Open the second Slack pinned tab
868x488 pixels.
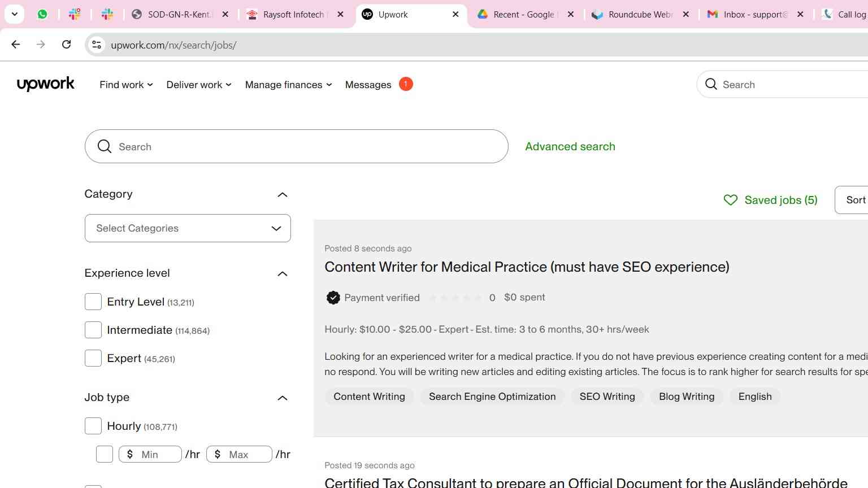[x=107, y=15]
